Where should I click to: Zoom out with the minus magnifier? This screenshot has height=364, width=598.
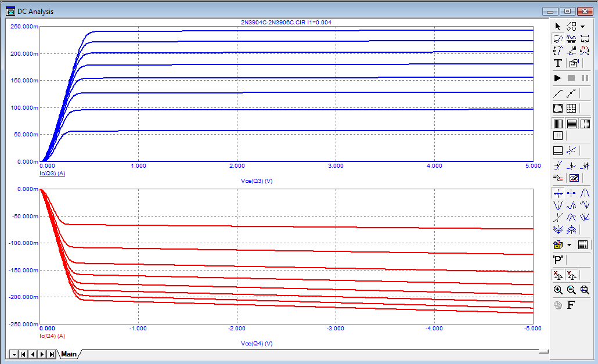[x=571, y=290]
